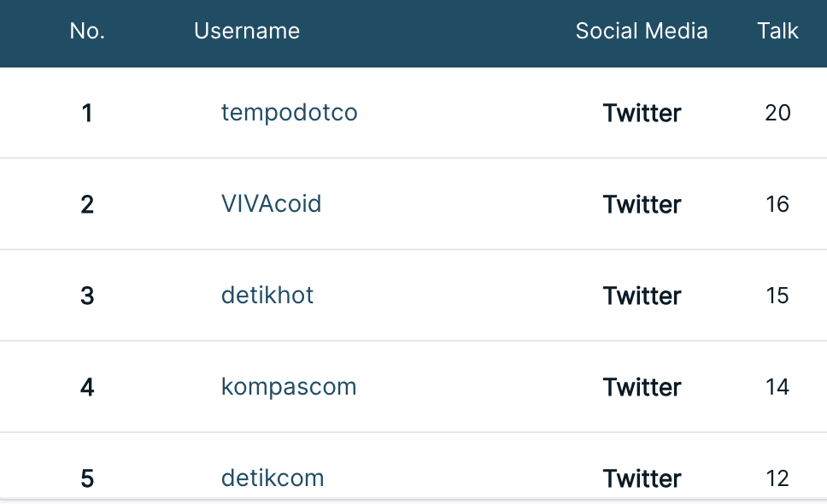Open the detikcom username link
The image size is (827, 504).
[x=273, y=478]
